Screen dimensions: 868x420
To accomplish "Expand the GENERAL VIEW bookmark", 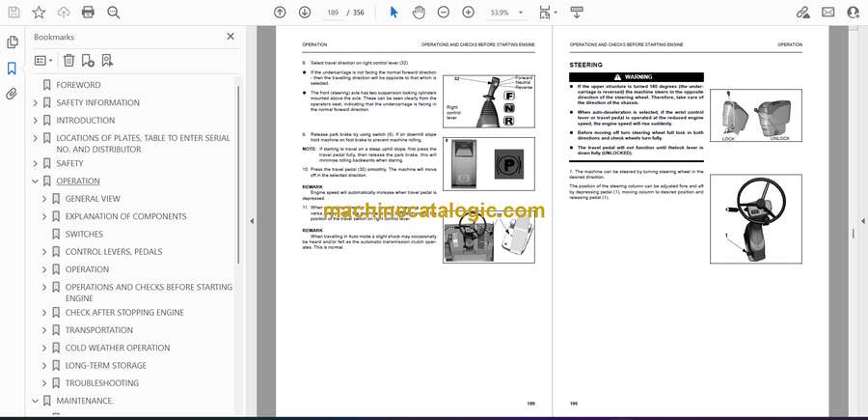I will 44,198.
